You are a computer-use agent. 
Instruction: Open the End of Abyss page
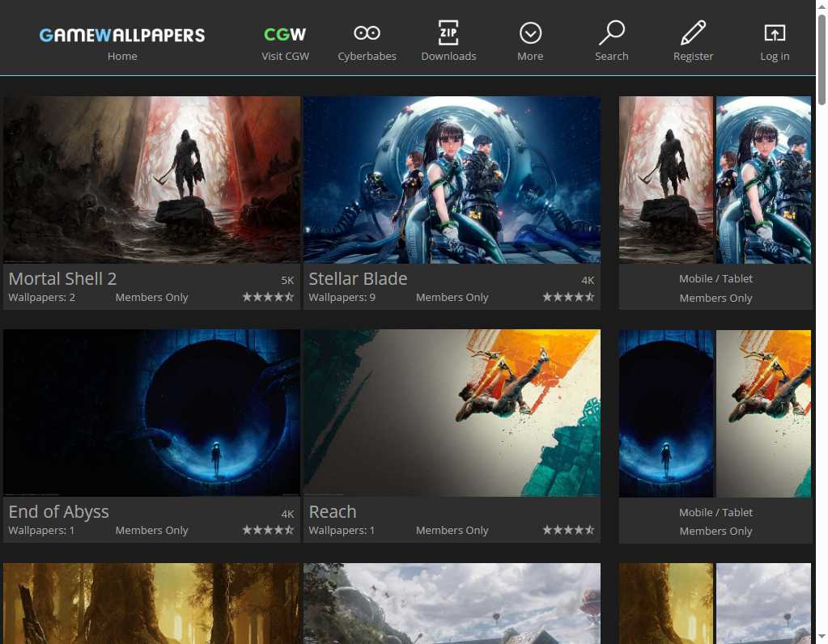(151, 413)
